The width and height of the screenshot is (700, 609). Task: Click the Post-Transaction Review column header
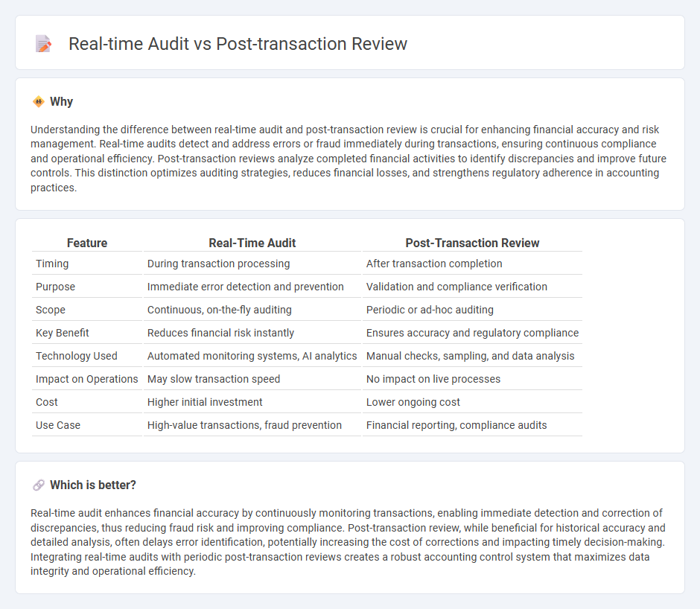click(x=472, y=243)
